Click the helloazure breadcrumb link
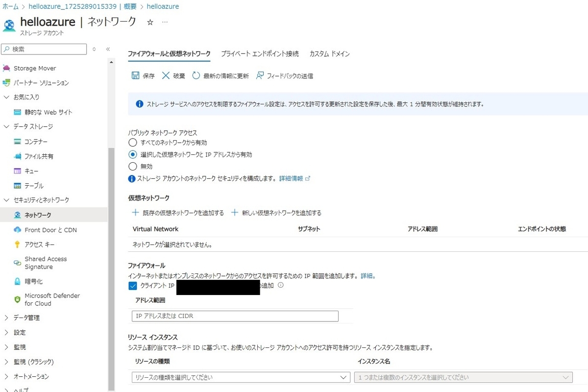The width and height of the screenshot is (588, 392). point(163,7)
